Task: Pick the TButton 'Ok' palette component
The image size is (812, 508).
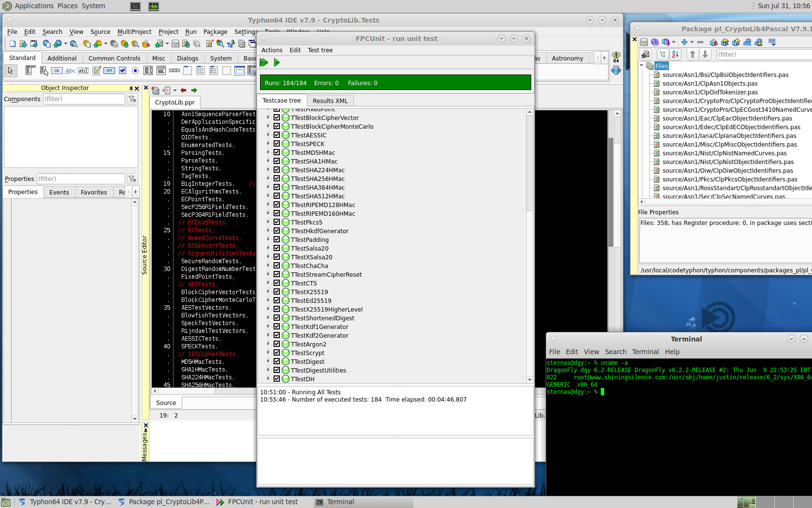Action: coord(57,71)
